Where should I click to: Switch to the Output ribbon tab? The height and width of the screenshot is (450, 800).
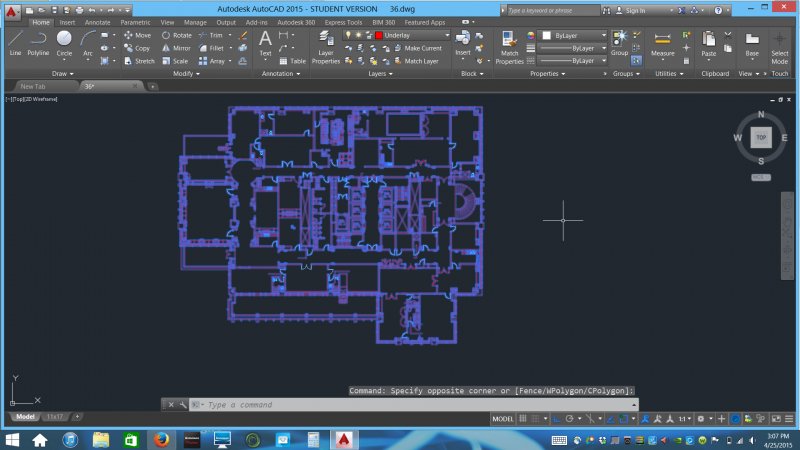pyautogui.click(x=226, y=22)
